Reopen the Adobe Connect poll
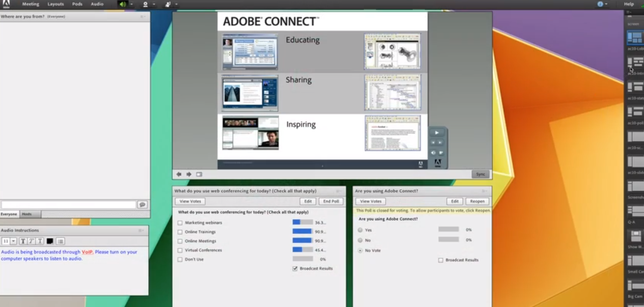 [x=477, y=201]
